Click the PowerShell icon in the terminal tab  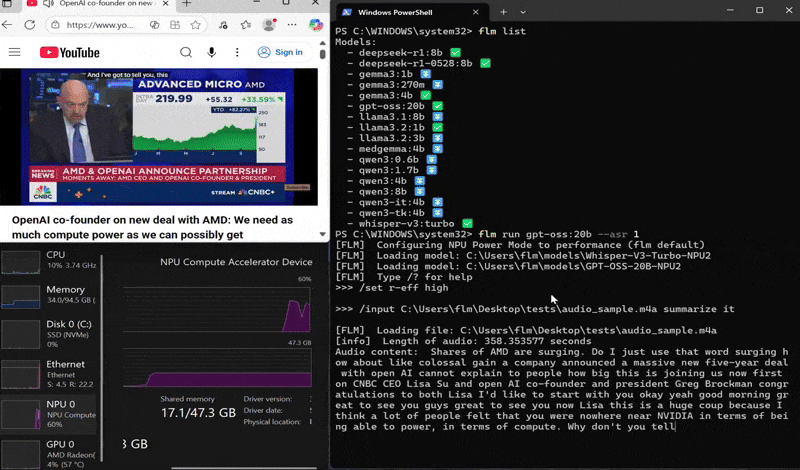(347, 12)
